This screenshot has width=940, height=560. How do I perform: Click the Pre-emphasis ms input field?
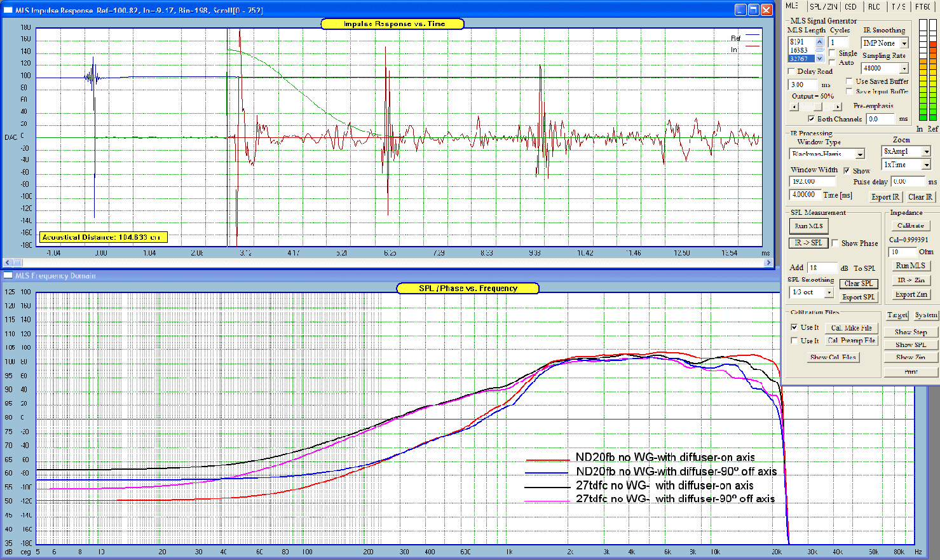click(x=880, y=119)
